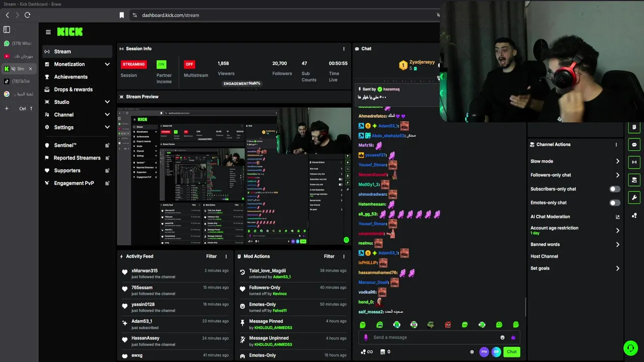Open Activity Feed three-dot menu

pos(226,256)
